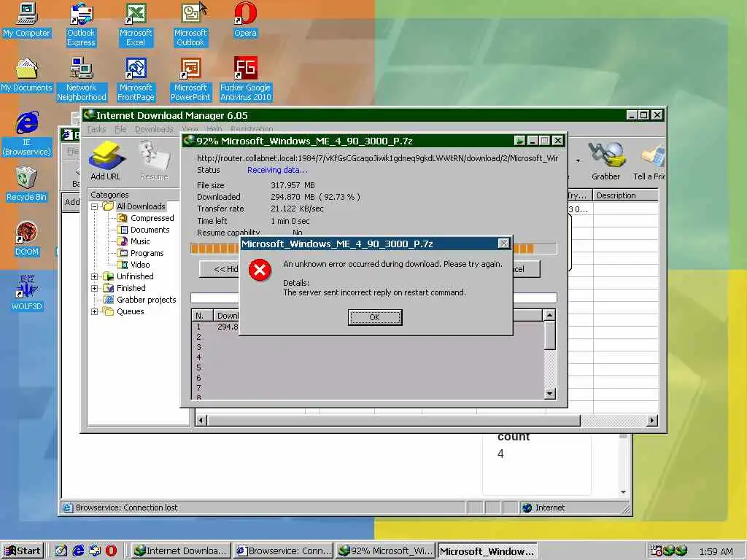
Task: Open the Start menu
Action: coord(23,551)
